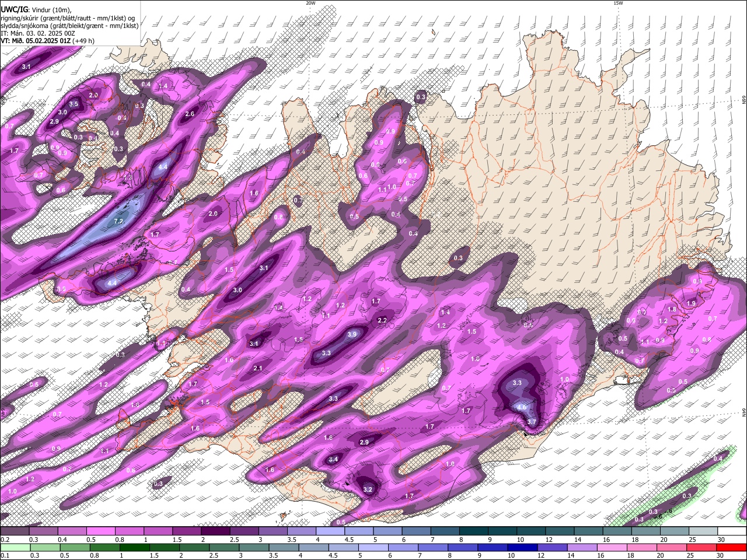The image size is (747, 560).
Task: Select the crimson swatch labeled 25 in the lower scale
Action: (701, 547)
